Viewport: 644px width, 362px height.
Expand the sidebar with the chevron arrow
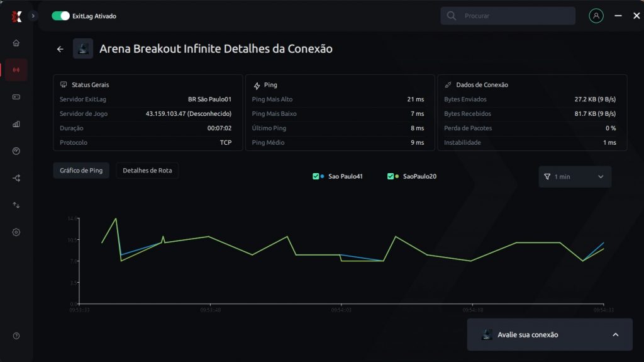click(x=33, y=16)
